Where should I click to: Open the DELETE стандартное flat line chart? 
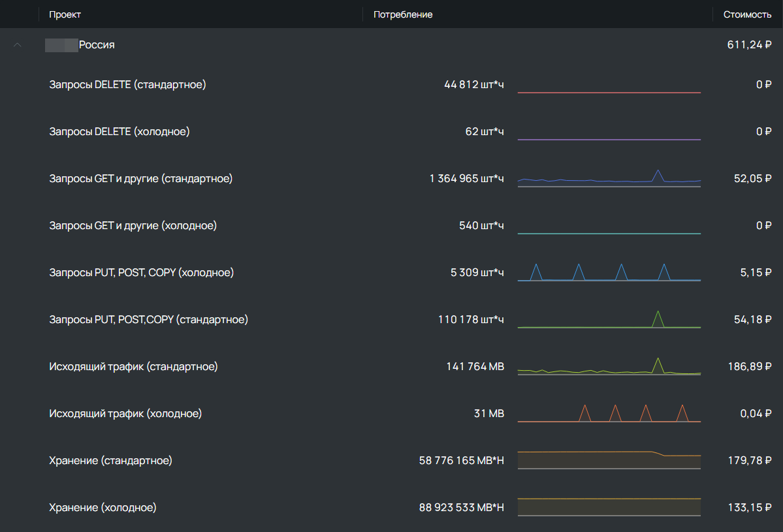(x=609, y=92)
